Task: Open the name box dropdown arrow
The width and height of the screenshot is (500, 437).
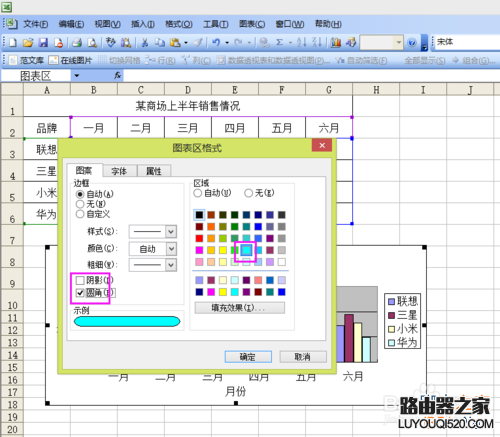Action: [77, 76]
